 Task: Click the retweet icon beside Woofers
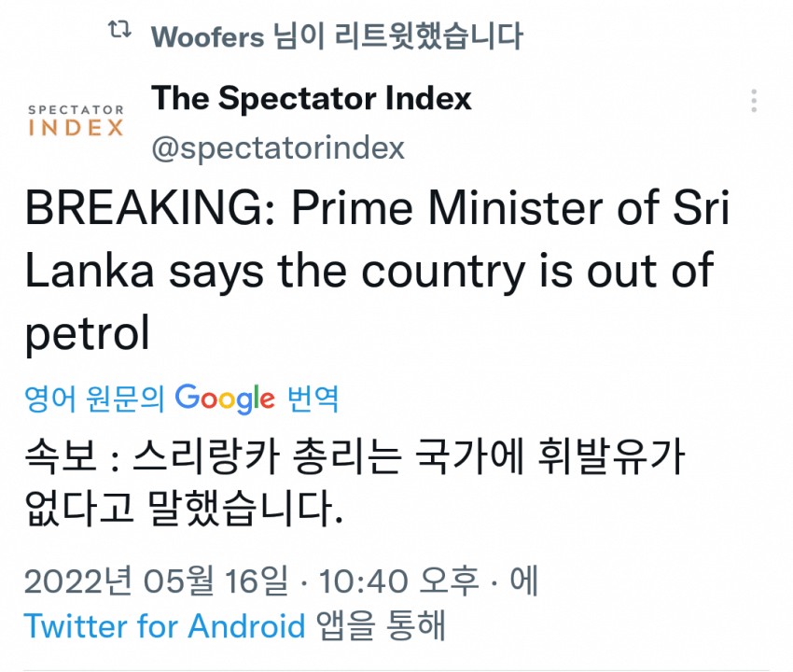point(118,33)
